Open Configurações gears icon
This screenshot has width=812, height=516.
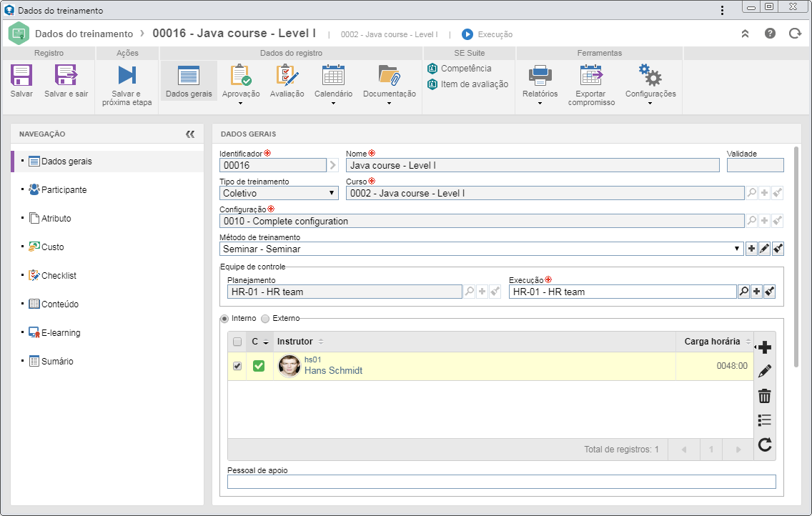[650, 76]
